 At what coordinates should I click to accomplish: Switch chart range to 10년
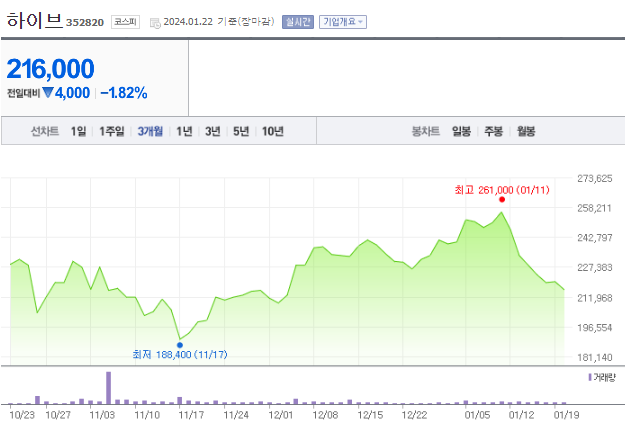[x=273, y=131]
